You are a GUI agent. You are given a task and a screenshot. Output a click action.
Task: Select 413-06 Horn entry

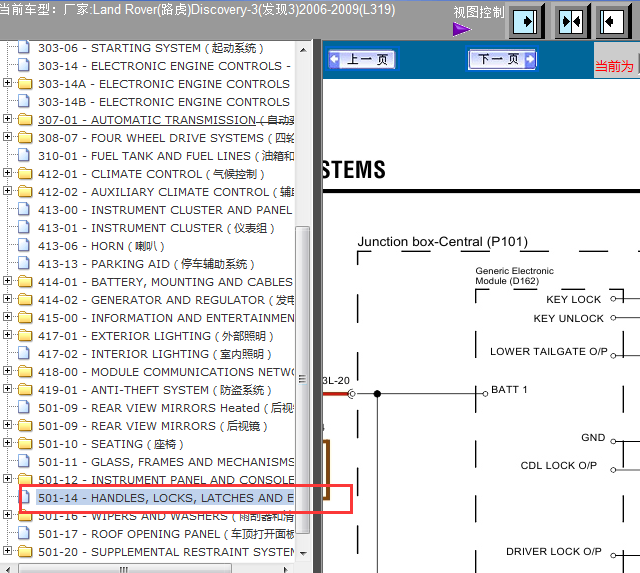(x=101, y=246)
